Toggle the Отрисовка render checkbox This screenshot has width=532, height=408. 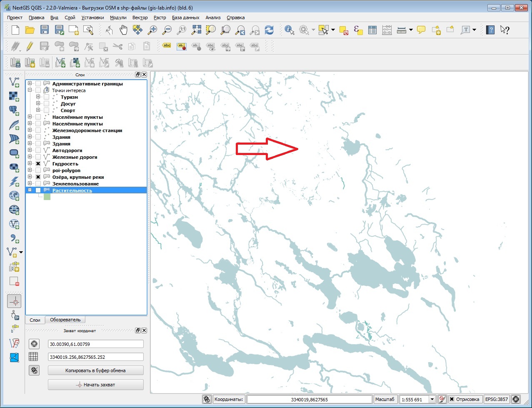(x=452, y=399)
